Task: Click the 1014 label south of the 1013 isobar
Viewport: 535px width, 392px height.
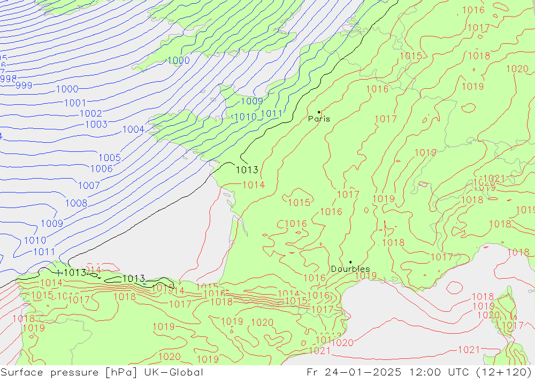Action: [x=254, y=185]
